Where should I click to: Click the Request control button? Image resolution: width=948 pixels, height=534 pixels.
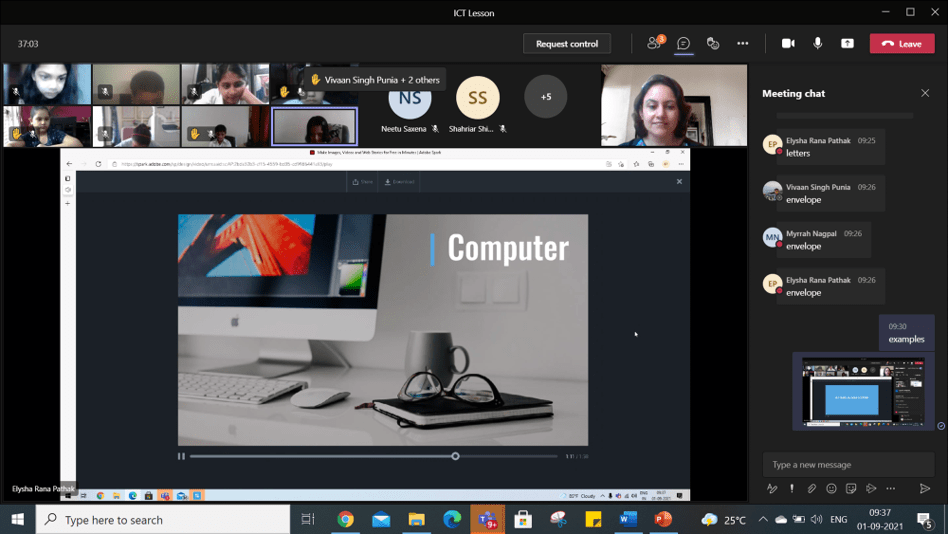pos(567,43)
